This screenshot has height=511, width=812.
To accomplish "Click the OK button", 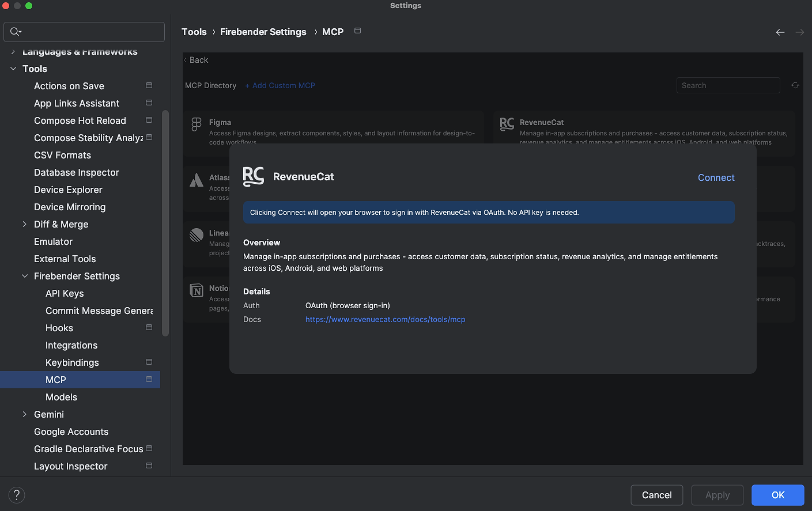I will pos(778,495).
